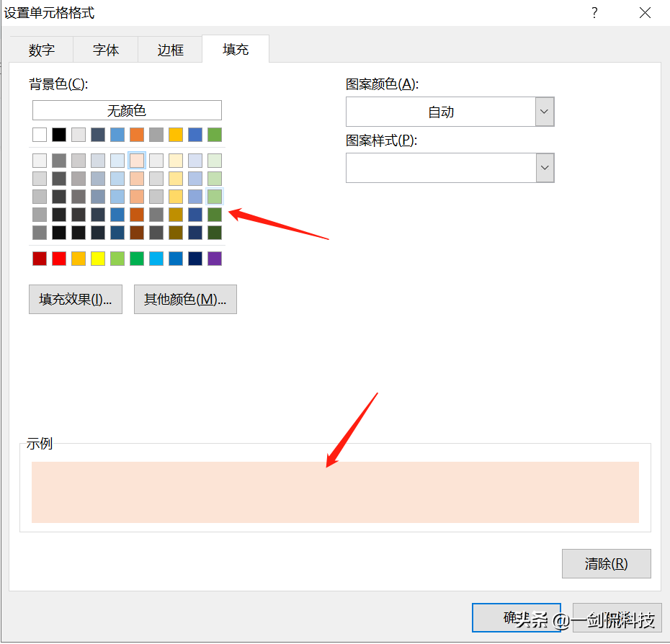
Task: Expand the 图案颜色 dropdown arrow
Action: (x=545, y=112)
